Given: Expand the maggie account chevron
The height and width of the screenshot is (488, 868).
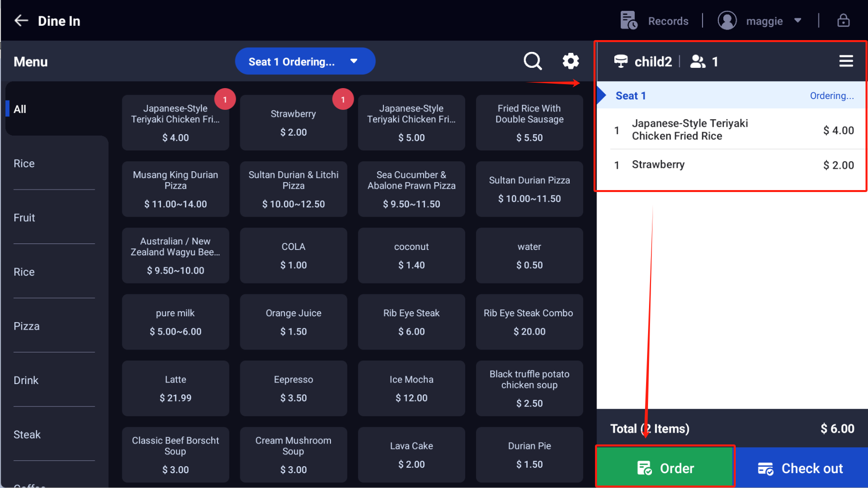Looking at the screenshot, I should pos(798,20).
